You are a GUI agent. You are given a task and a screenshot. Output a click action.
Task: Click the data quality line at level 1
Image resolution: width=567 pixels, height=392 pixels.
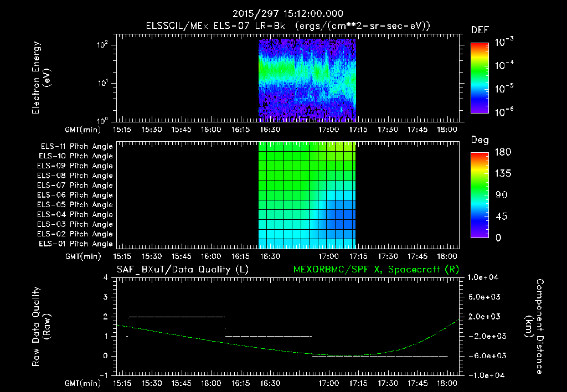point(269,336)
